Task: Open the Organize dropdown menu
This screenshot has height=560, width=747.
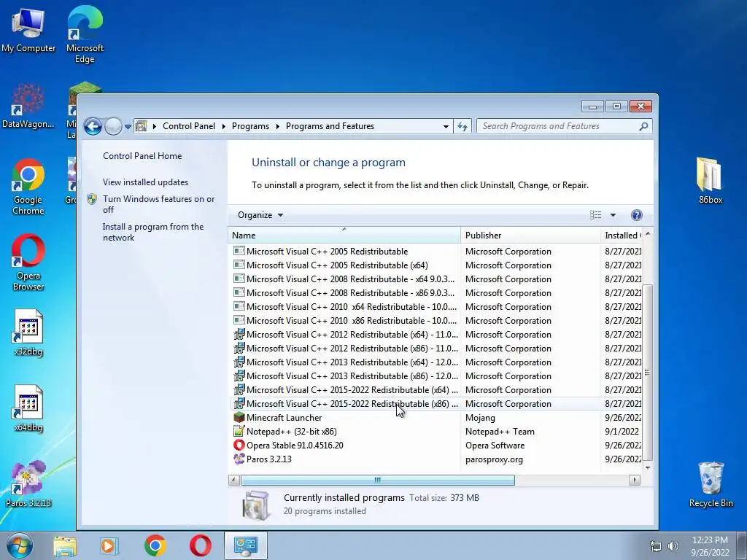Action: point(260,215)
